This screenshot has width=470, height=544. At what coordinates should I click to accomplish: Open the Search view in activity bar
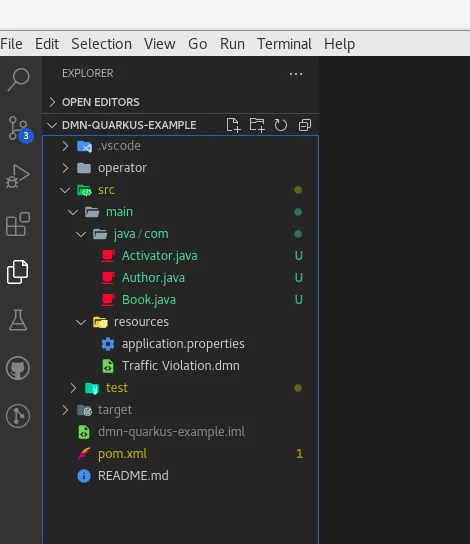coord(18,79)
